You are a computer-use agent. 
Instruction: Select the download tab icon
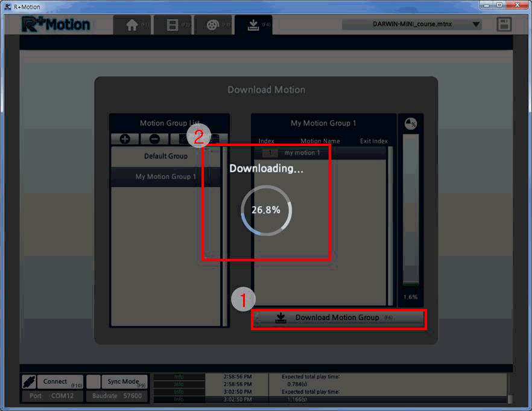tap(253, 25)
